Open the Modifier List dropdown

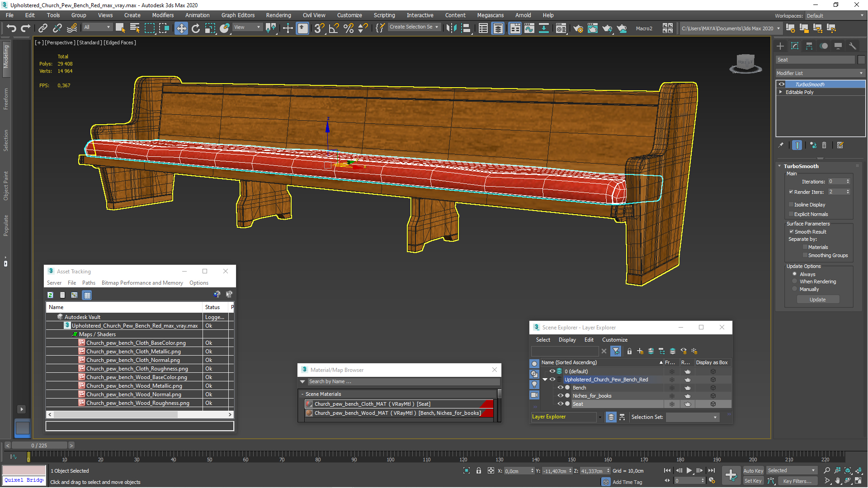(820, 73)
